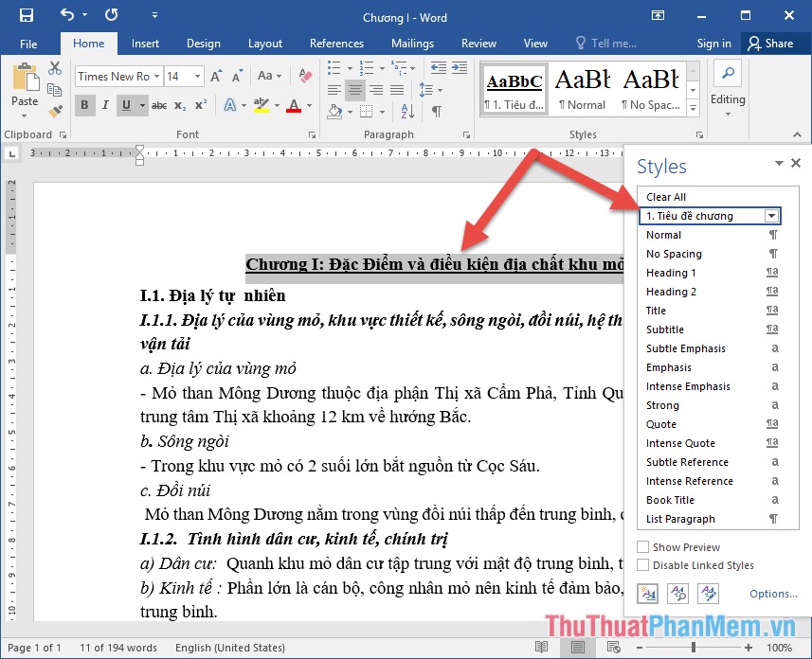
Task: Select the Format Painter
Action: tap(54, 112)
